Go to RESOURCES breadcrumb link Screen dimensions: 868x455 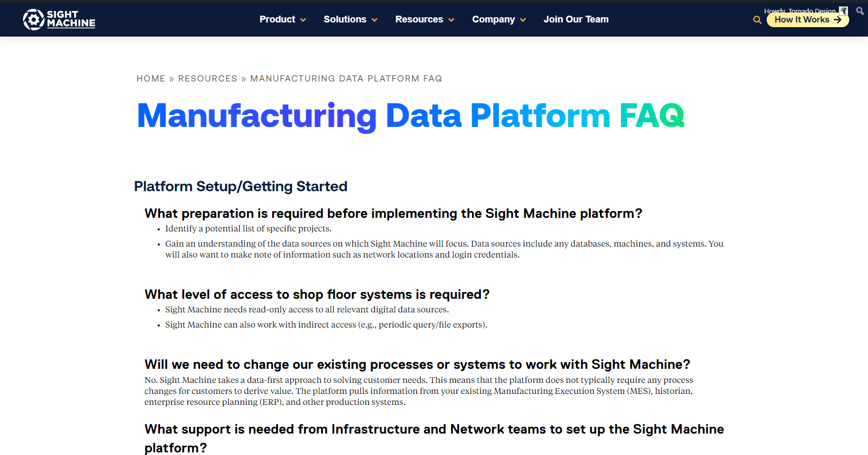click(x=208, y=78)
